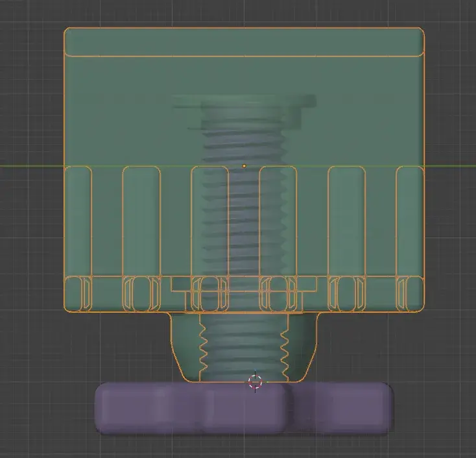The width and height of the screenshot is (476, 458).
Task: Select the threaded screw shaft inside knob
Action: point(244,237)
